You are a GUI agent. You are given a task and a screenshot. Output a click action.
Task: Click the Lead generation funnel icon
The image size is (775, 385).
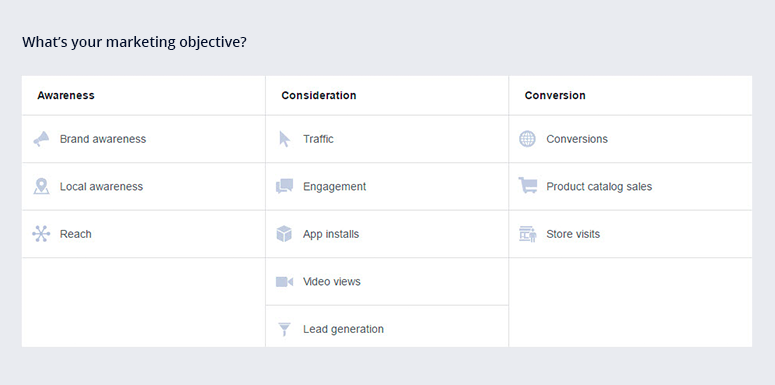point(284,329)
